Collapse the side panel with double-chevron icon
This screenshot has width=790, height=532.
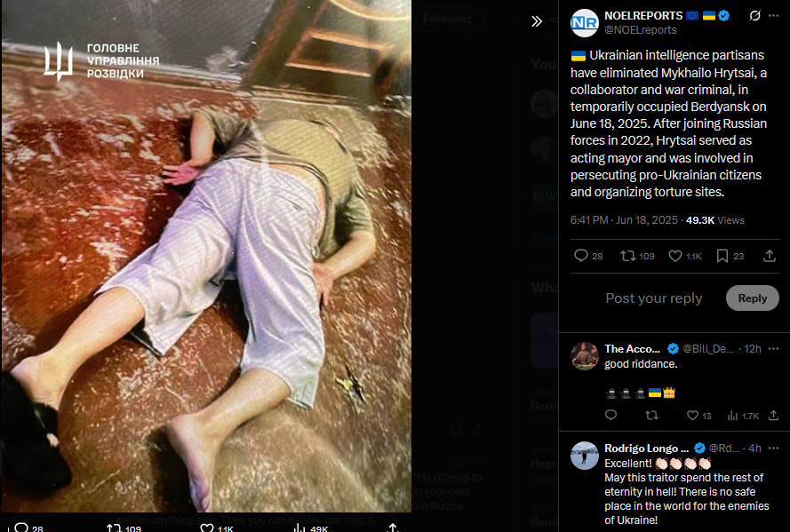[x=537, y=21]
